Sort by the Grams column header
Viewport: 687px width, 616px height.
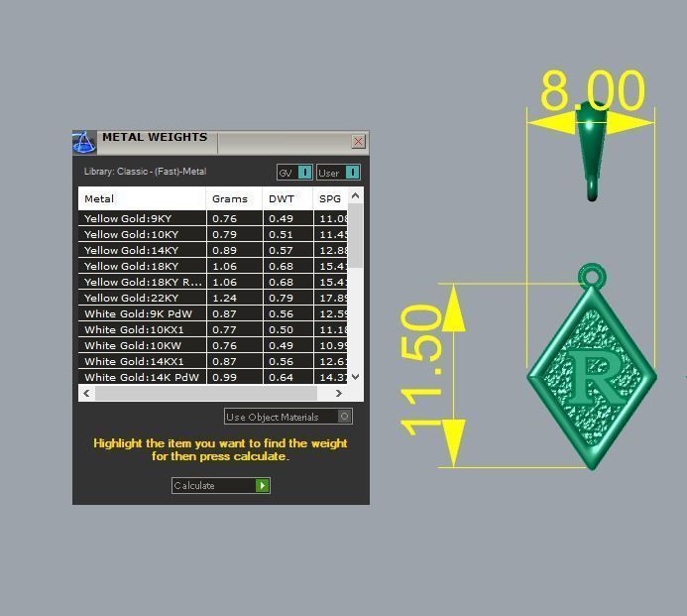click(234, 198)
